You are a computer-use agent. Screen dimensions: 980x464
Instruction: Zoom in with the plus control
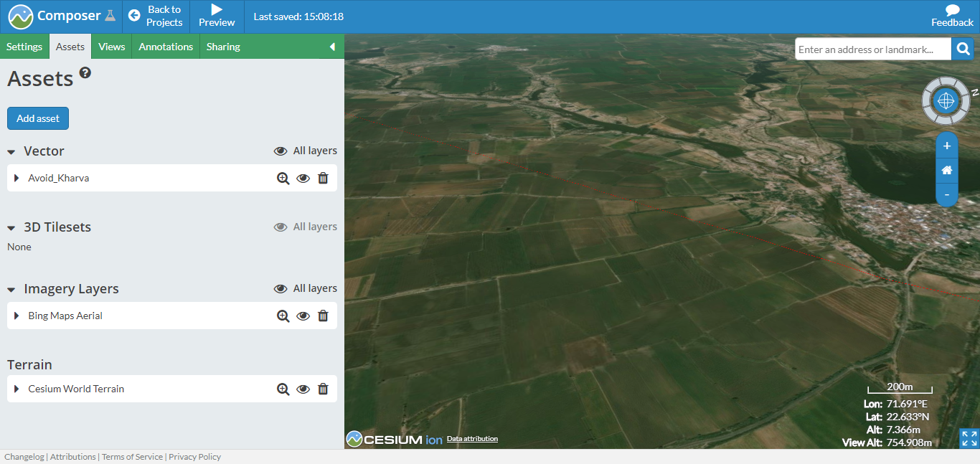point(946,145)
